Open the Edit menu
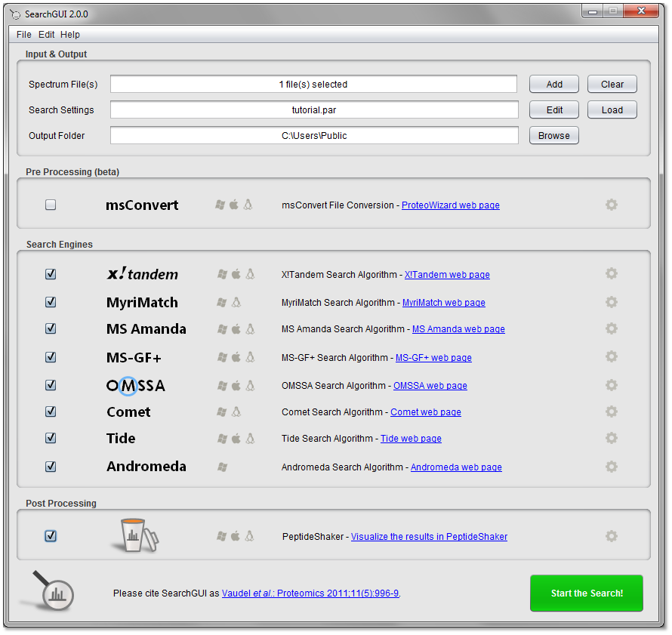The image size is (672, 635). tap(46, 34)
